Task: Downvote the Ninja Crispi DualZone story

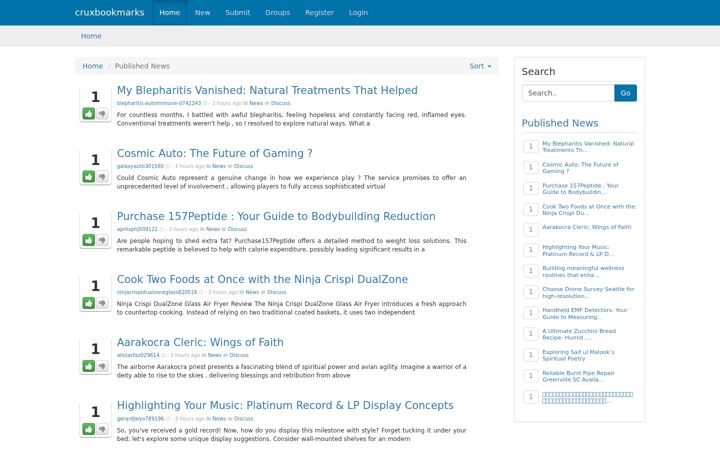Action: pyautogui.click(x=102, y=303)
